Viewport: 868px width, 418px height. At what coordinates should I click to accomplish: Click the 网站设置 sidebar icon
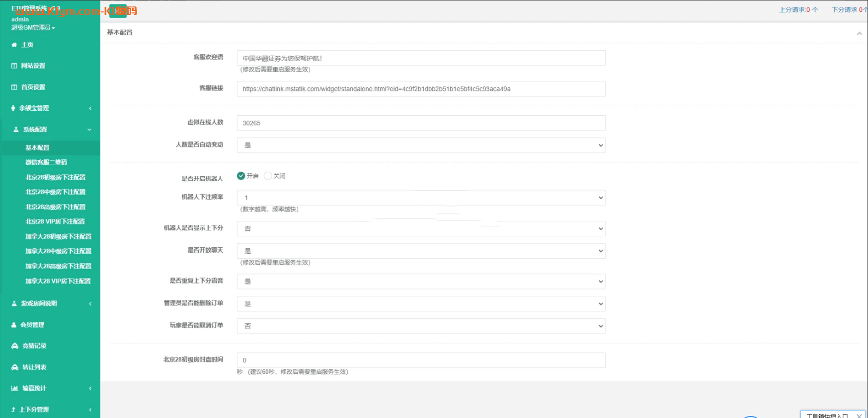(14, 66)
